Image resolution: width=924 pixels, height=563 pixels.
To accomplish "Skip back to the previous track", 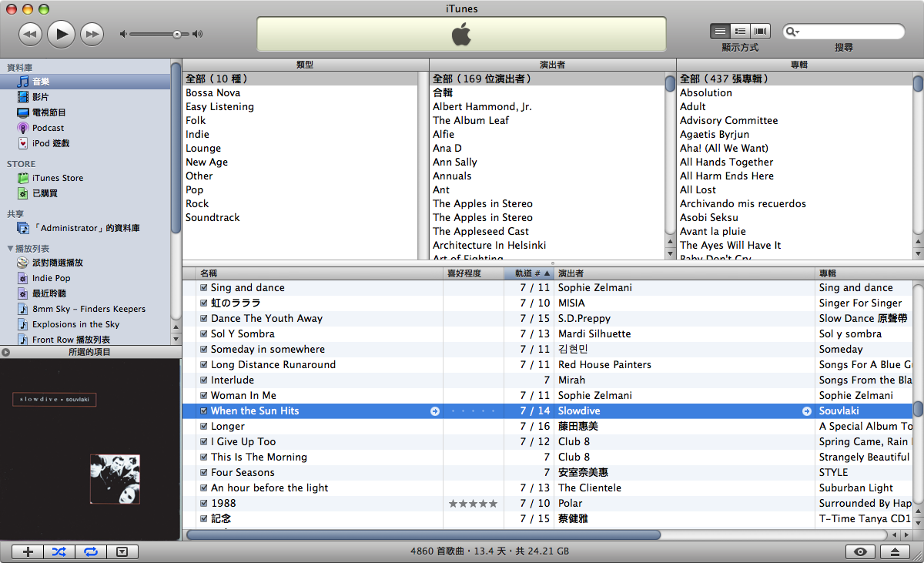I will (x=30, y=33).
